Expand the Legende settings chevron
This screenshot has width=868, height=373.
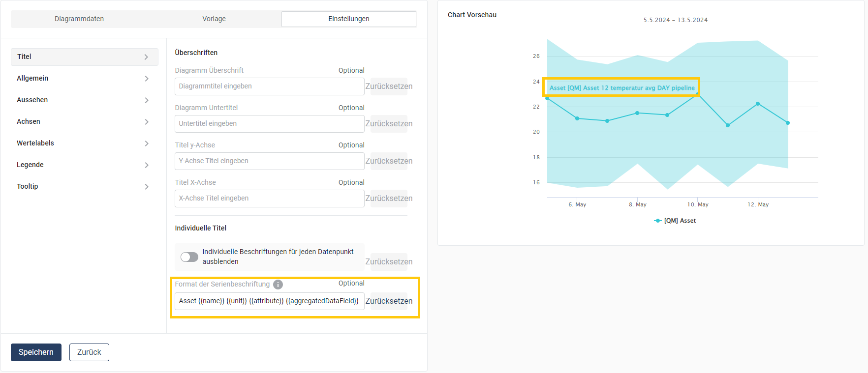[x=146, y=165]
